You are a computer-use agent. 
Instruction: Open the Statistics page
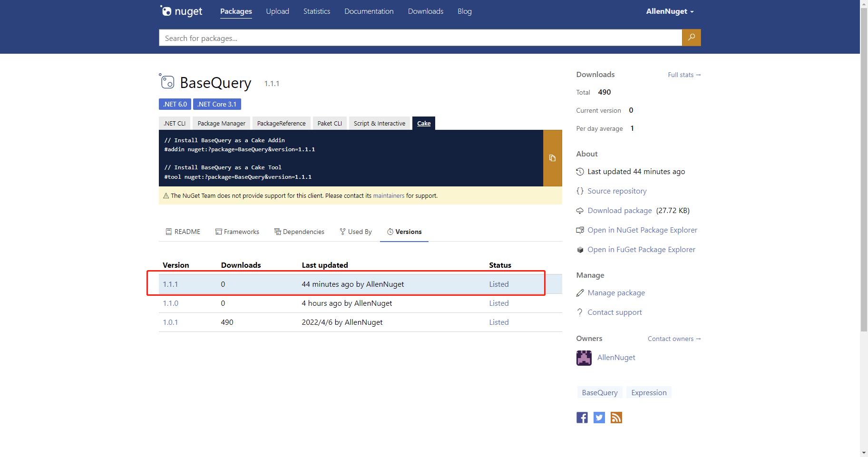pos(317,11)
